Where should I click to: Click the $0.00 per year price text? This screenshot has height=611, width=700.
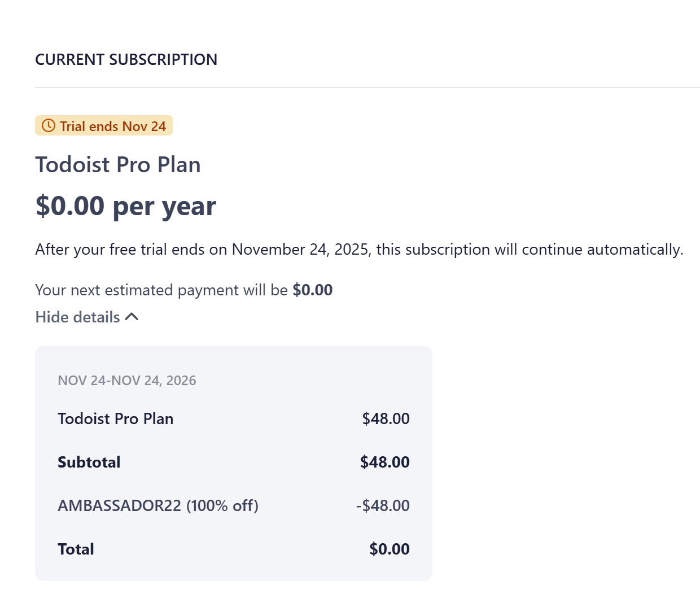click(x=126, y=206)
